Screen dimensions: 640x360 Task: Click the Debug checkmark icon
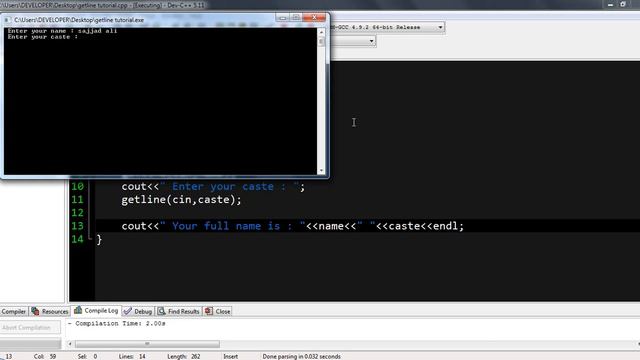click(128, 311)
